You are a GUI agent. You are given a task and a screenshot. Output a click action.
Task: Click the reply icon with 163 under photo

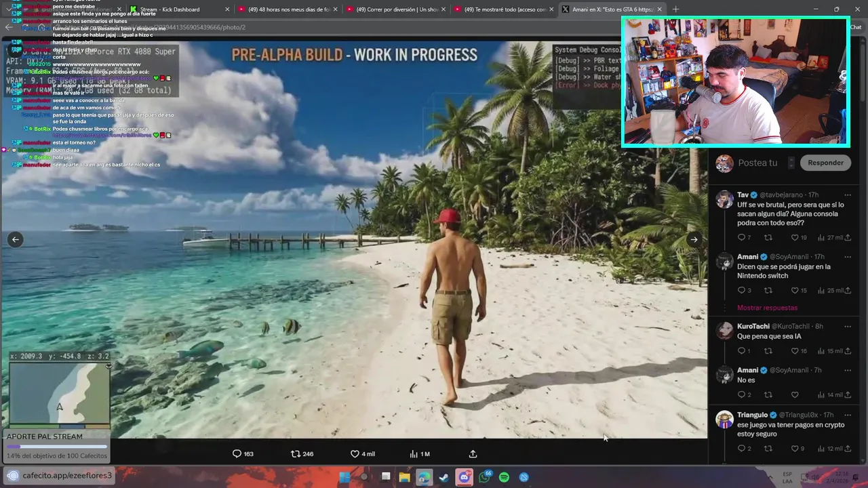[243, 454]
